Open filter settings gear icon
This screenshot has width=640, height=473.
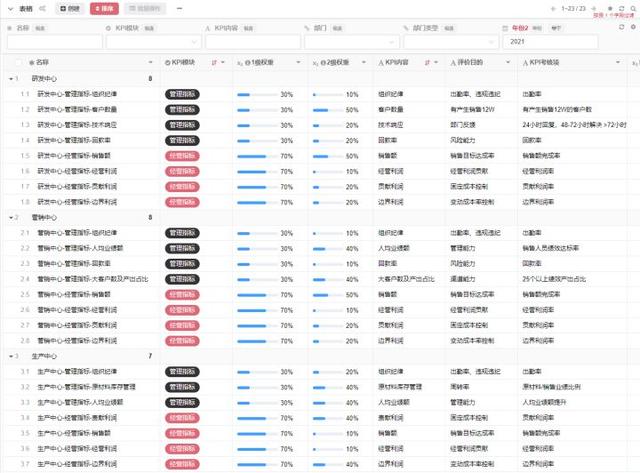coord(633,27)
